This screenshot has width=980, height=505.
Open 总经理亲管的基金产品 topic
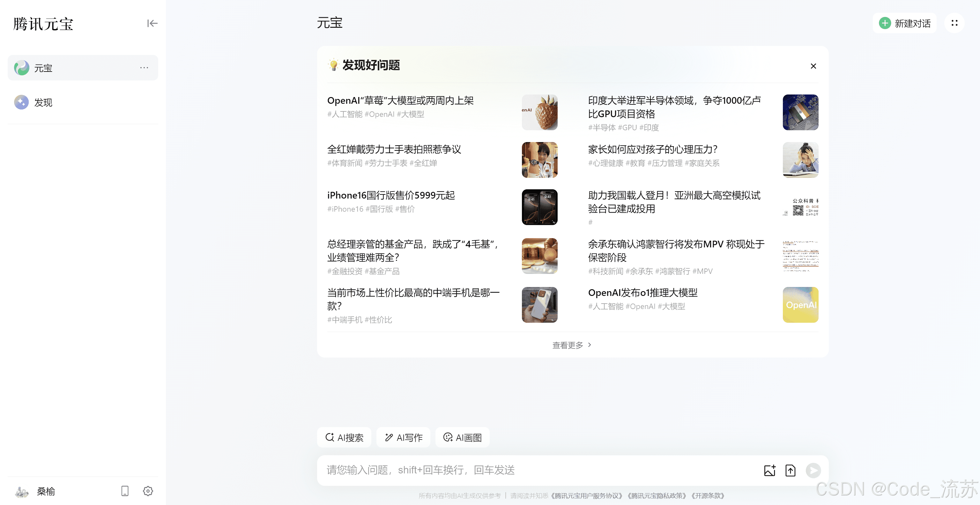click(x=413, y=250)
